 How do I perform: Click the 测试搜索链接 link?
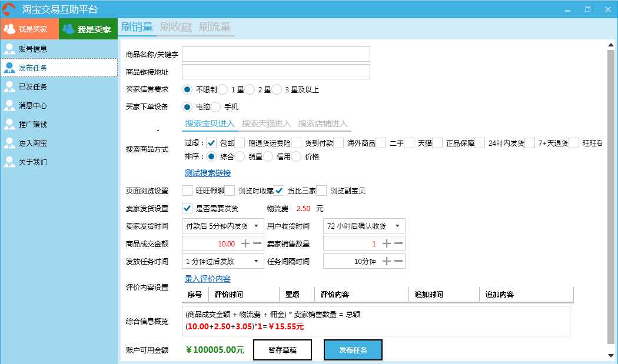[208, 173]
